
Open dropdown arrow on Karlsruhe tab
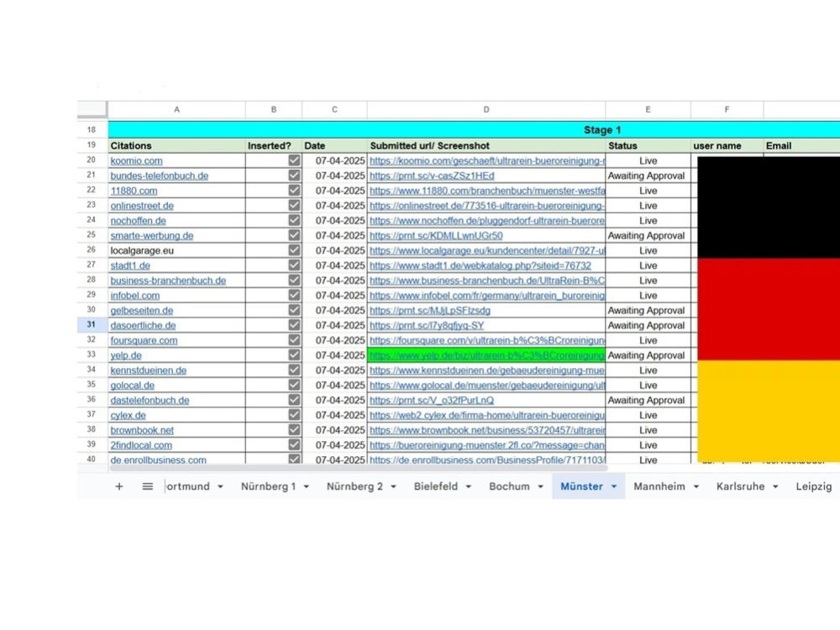(775, 487)
